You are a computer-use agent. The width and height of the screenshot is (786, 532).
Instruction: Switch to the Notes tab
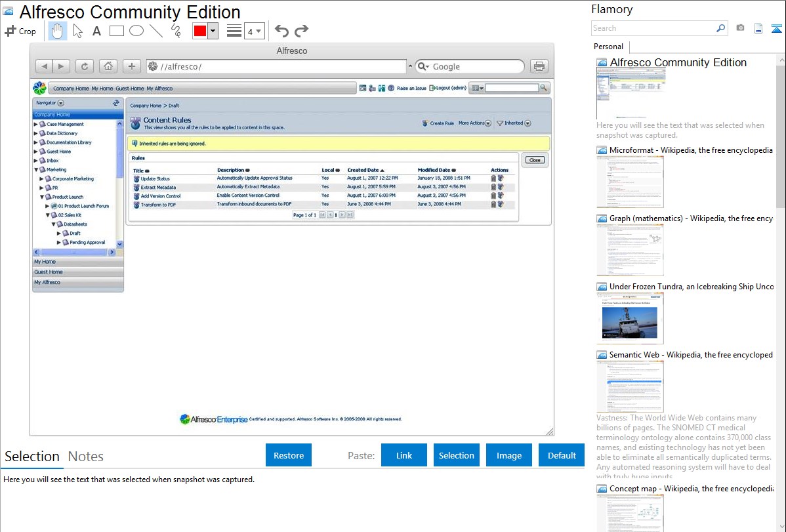tap(86, 457)
